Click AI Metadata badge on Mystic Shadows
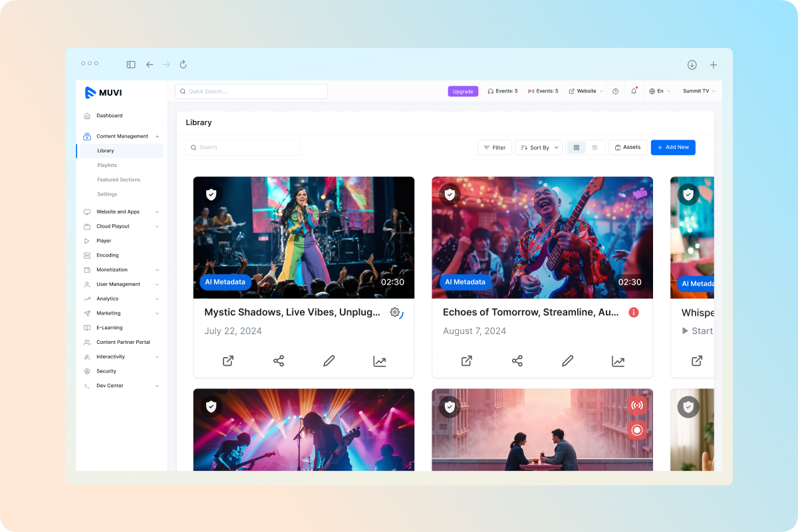Screen dimensions: 798x532 click(225, 282)
